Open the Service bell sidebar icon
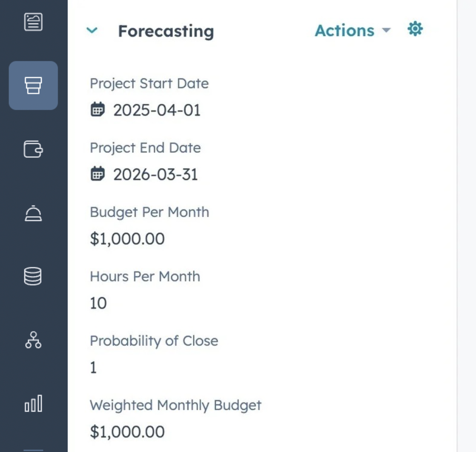 click(x=33, y=213)
